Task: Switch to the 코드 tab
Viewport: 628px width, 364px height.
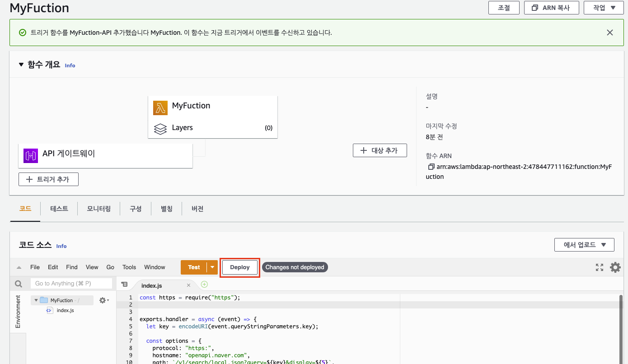Action: (x=25, y=209)
